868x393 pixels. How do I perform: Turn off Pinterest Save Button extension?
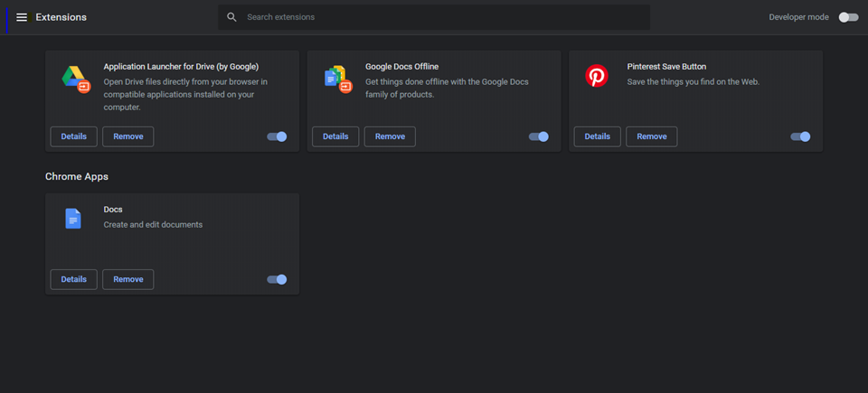800,136
